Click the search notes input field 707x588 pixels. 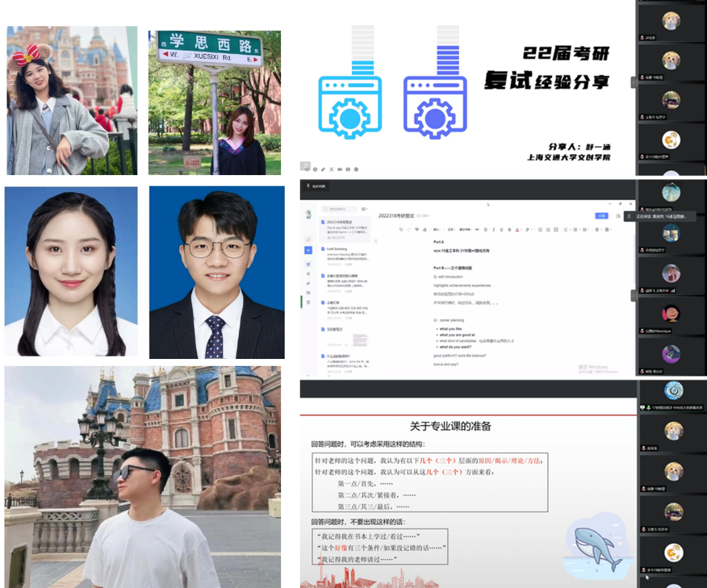[x=339, y=208]
